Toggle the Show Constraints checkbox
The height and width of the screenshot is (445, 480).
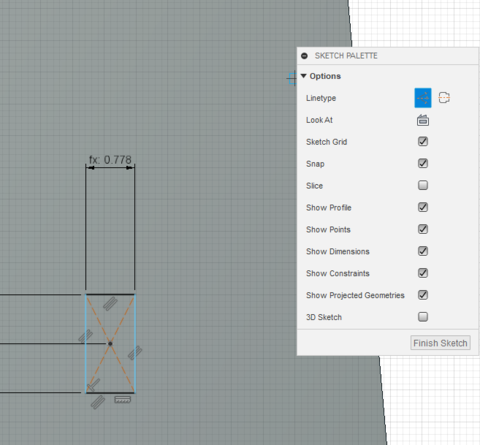click(x=423, y=273)
